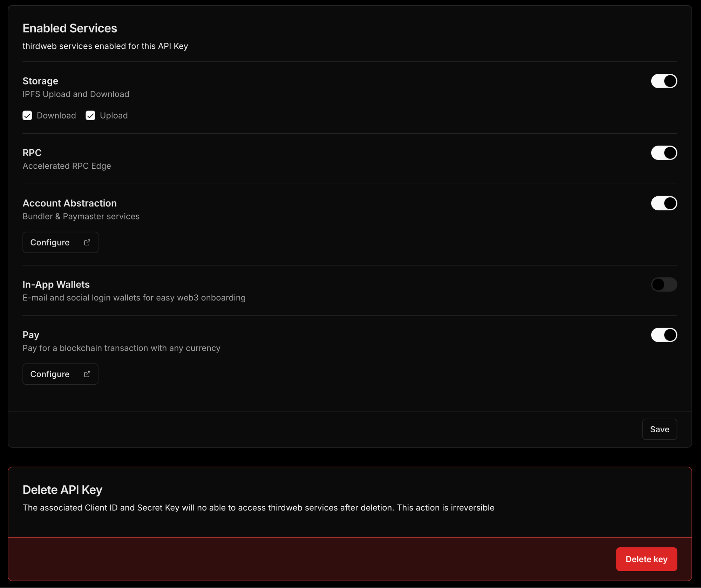Click the Bundler & Paymaster services text
Viewport: 701px width, 588px height.
[x=81, y=216]
